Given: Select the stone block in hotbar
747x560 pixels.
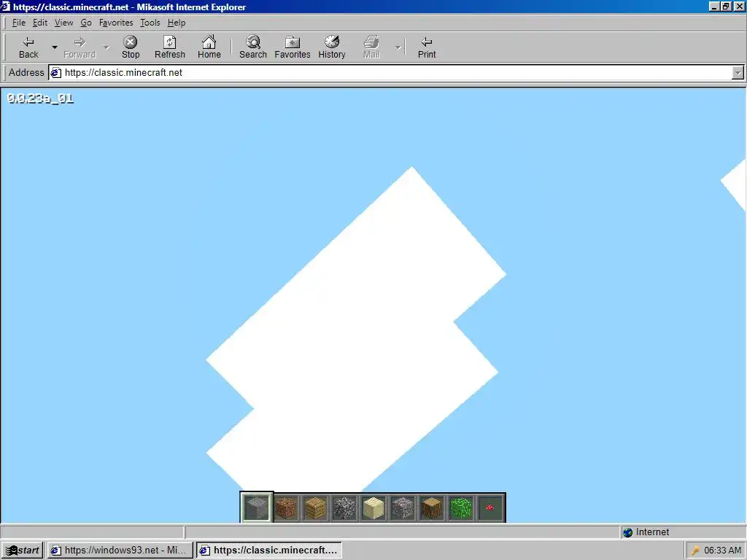Looking at the screenshot, I should click(257, 507).
